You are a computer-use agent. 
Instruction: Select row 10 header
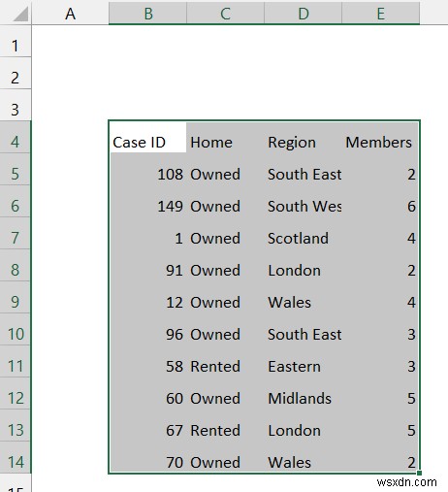coord(16,334)
